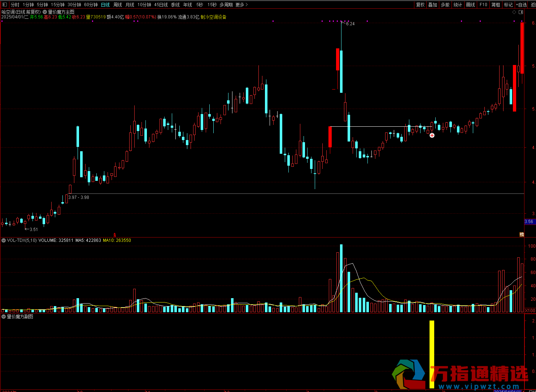
Task: Toggle the right side panel icon
Action: pyautogui.click(x=520, y=12)
